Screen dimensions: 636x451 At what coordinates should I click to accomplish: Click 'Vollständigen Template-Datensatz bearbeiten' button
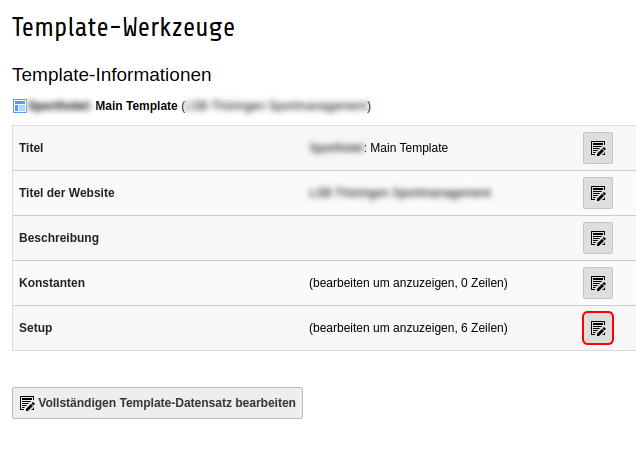157,403
